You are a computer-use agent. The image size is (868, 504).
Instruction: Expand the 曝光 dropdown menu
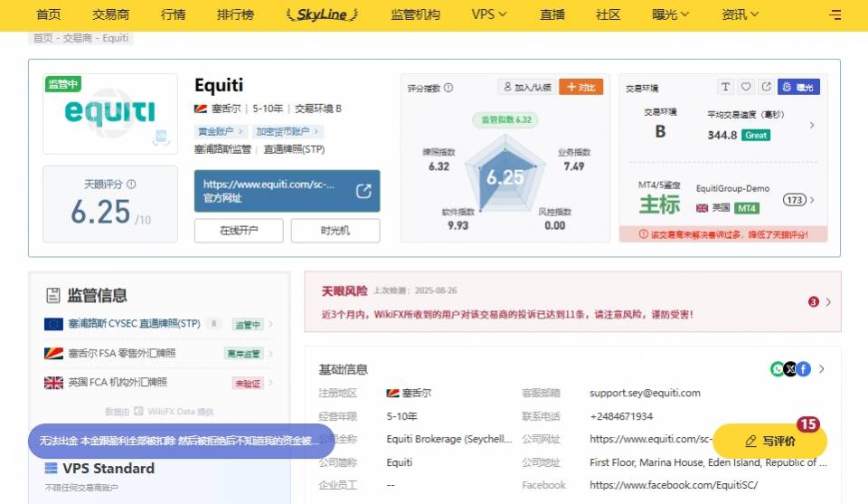click(670, 15)
